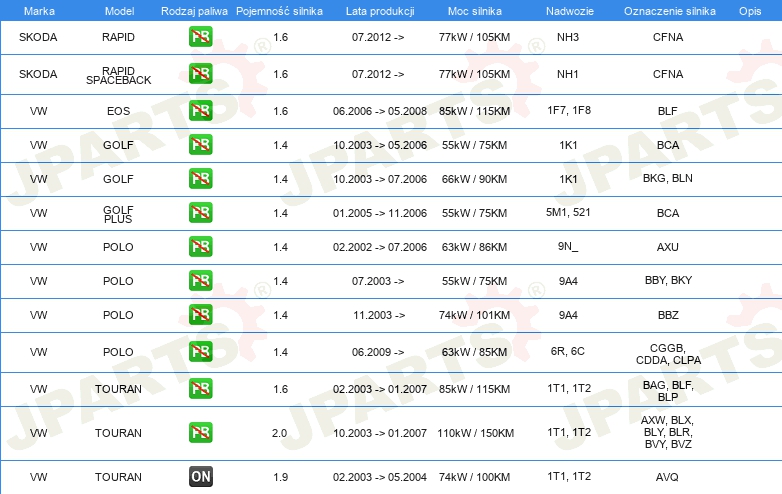Click engine power 66kW / 90KM

tap(474, 179)
